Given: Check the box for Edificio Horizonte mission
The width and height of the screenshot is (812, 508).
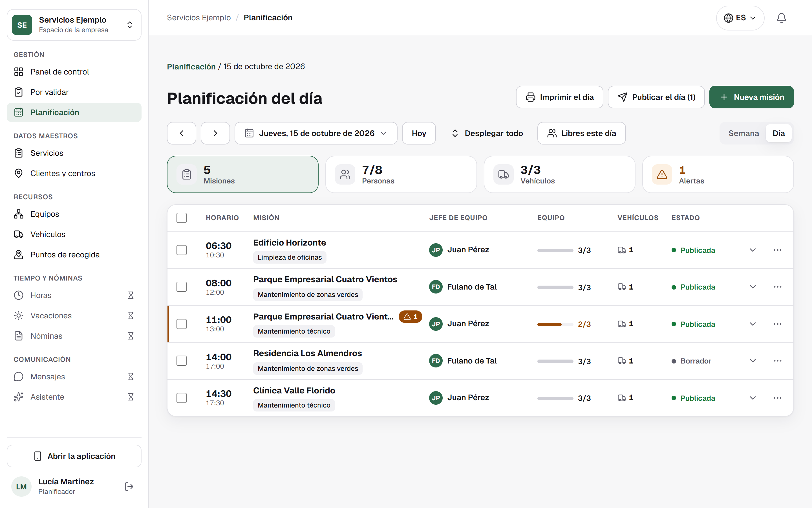Looking at the screenshot, I should coord(182,250).
